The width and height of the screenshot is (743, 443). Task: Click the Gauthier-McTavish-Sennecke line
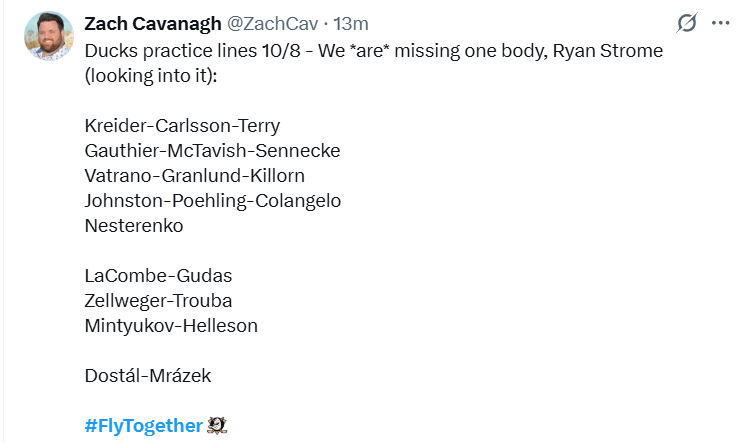pyautogui.click(x=212, y=150)
